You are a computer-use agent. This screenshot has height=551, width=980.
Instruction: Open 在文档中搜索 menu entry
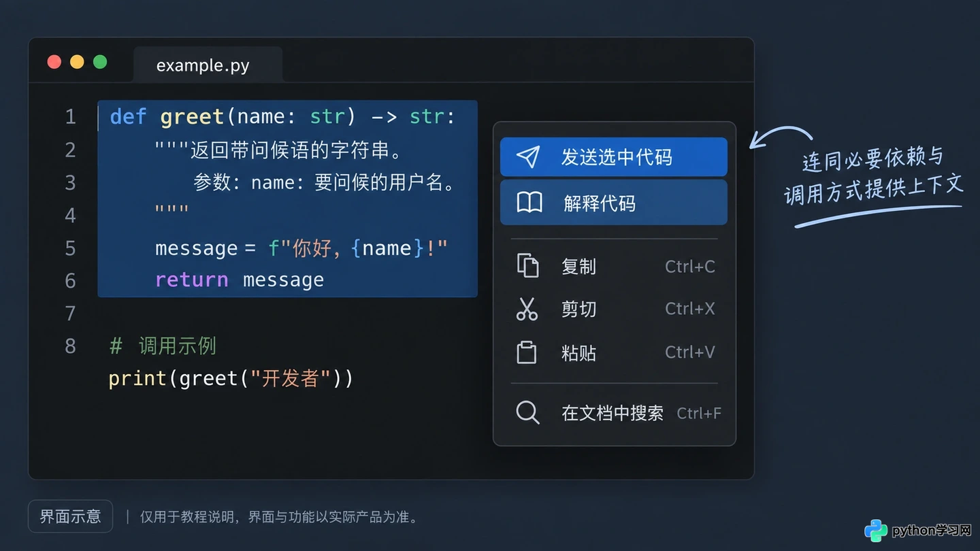click(x=615, y=412)
